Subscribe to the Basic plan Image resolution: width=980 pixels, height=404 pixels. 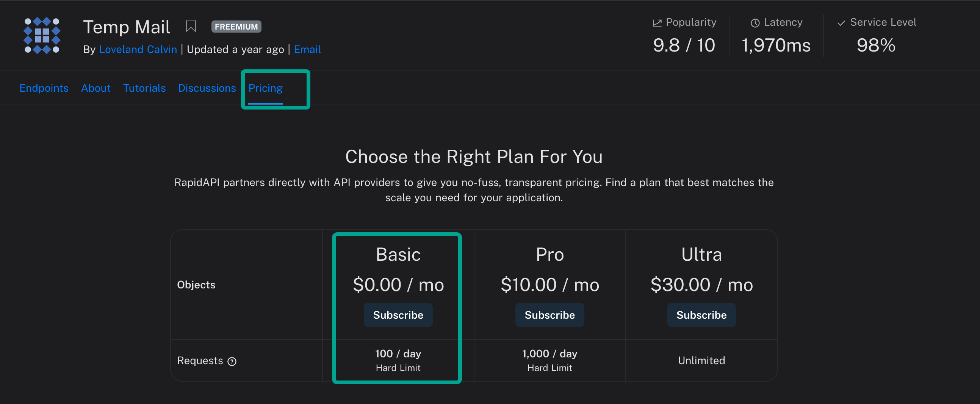click(x=398, y=315)
